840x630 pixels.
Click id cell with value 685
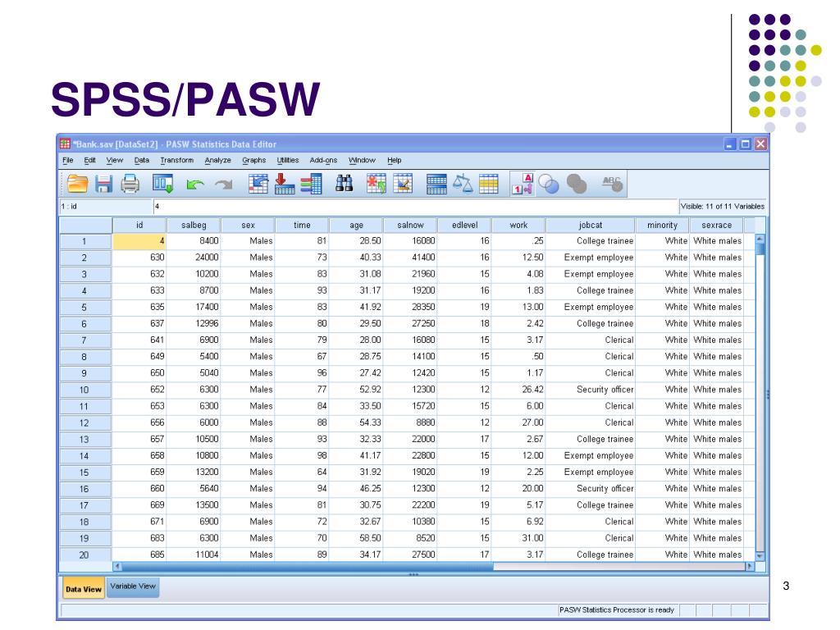coord(139,555)
